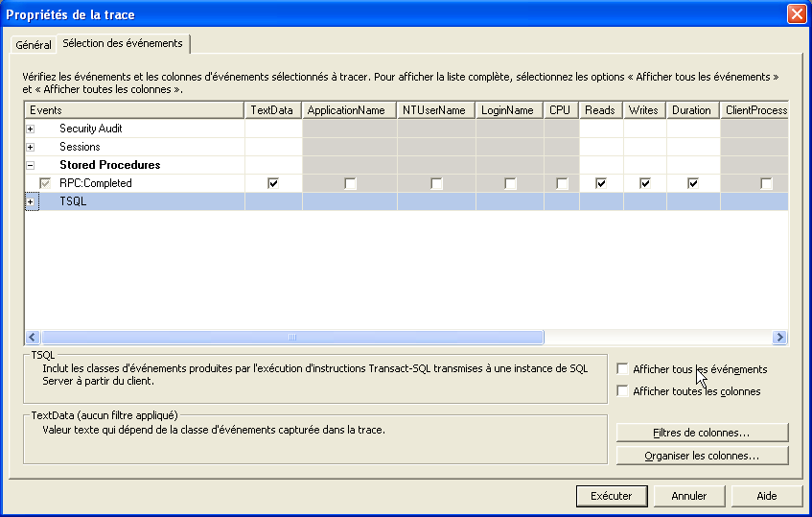Collapse the Stored Procedures category
812x517 pixels.
[x=31, y=165]
